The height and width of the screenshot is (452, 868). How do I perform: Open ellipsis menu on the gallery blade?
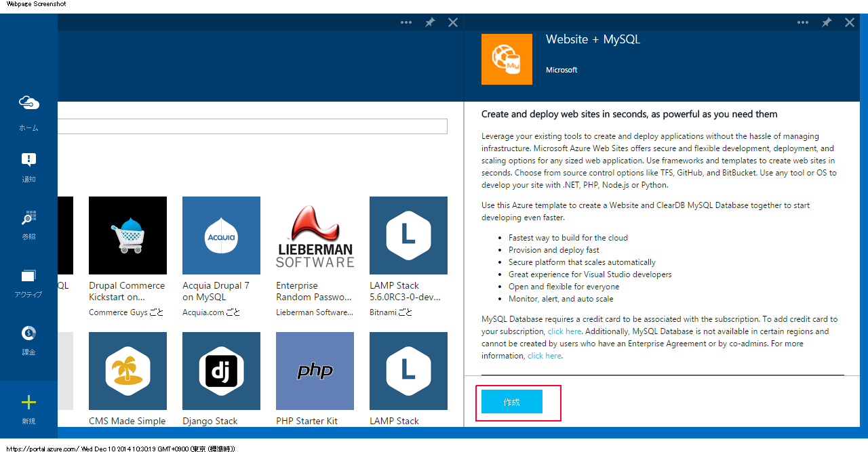point(406,22)
